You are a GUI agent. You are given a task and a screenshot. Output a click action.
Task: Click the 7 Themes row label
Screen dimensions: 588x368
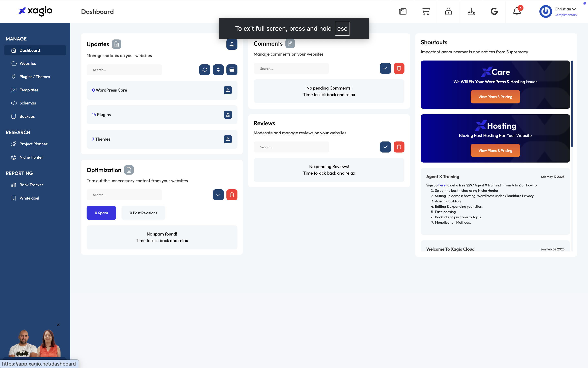[x=101, y=139]
